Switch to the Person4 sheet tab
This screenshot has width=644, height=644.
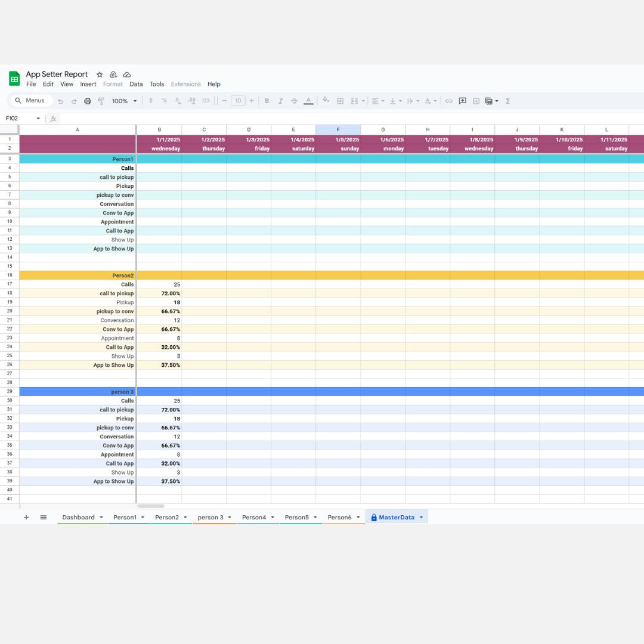pos(254,518)
